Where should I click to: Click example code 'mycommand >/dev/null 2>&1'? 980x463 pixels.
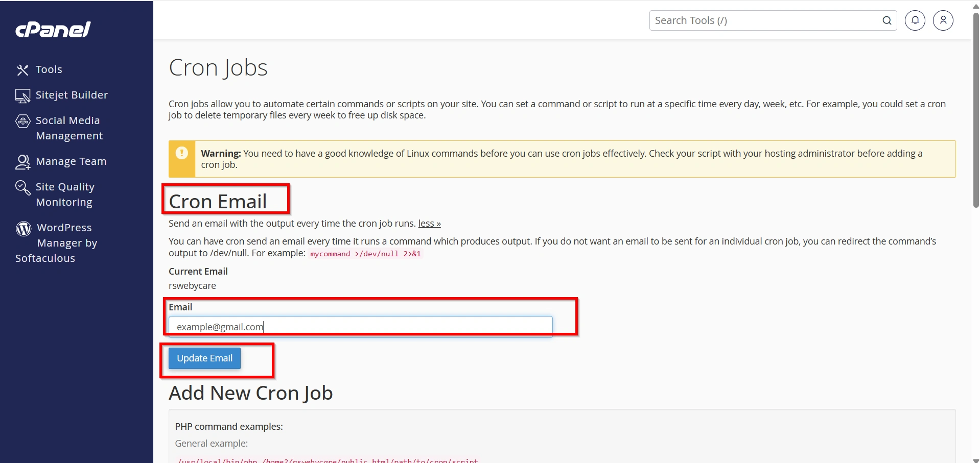point(365,254)
